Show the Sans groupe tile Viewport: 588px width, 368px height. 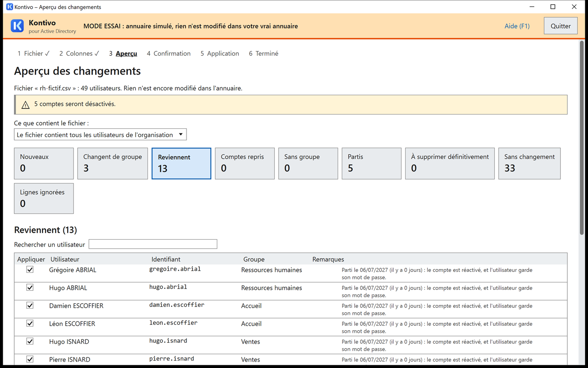tap(308, 163)
